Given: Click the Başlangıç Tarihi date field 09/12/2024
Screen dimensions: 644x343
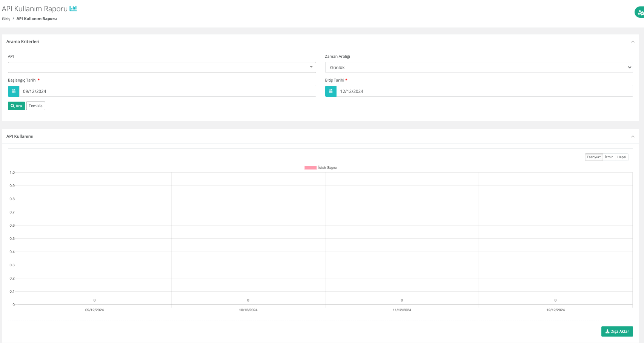Looking at the screenshot, I should [168, 91].
